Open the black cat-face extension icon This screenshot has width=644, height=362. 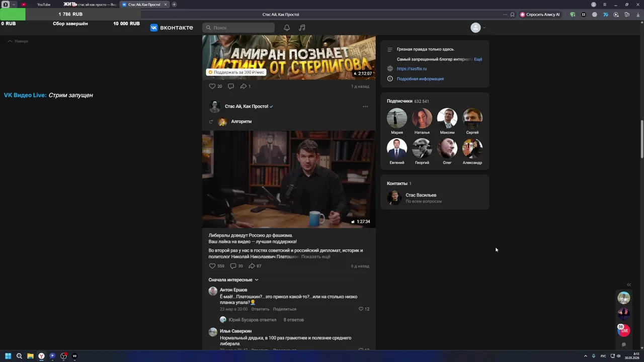click(x=584, y=15)
